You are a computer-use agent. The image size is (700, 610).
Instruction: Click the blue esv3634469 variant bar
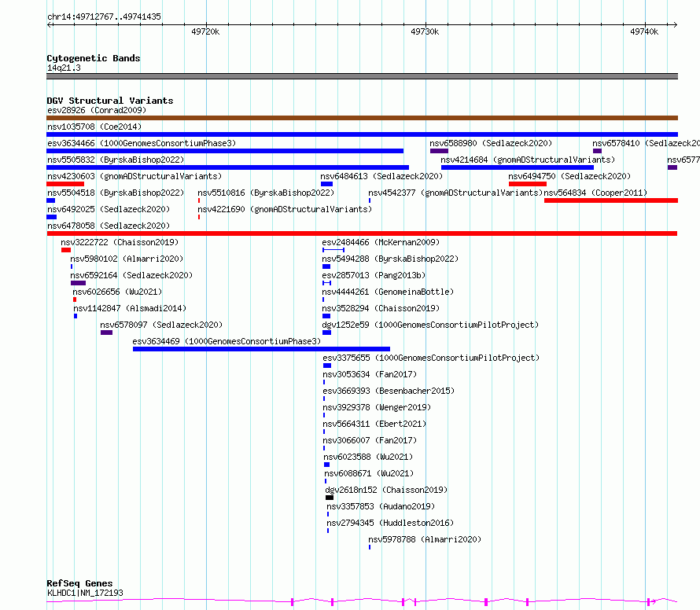[261, 349]
